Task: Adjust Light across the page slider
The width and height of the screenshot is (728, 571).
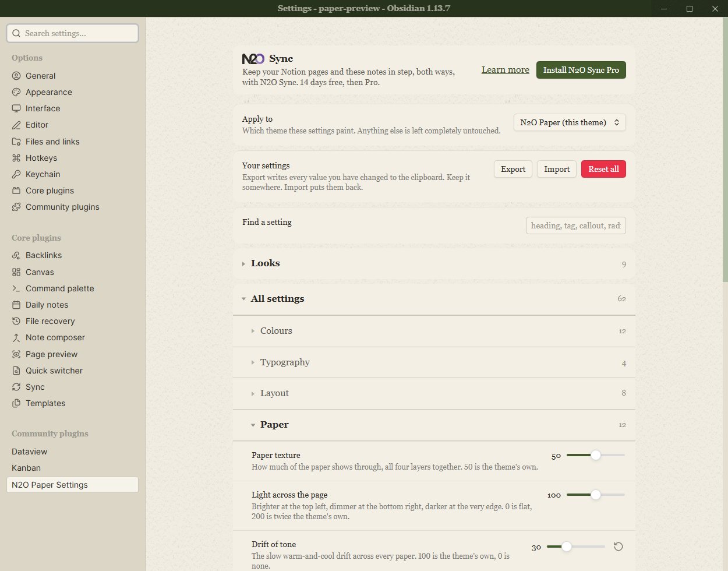Action: pyautogui.click(x=595, y=495)
